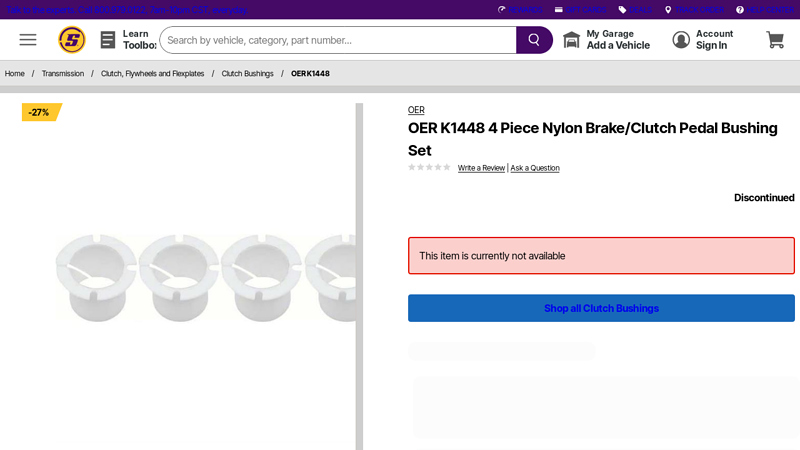Click the My Garage icon
Image resolution: width=800 pixels, height=450 pixels.
point(572,40)
